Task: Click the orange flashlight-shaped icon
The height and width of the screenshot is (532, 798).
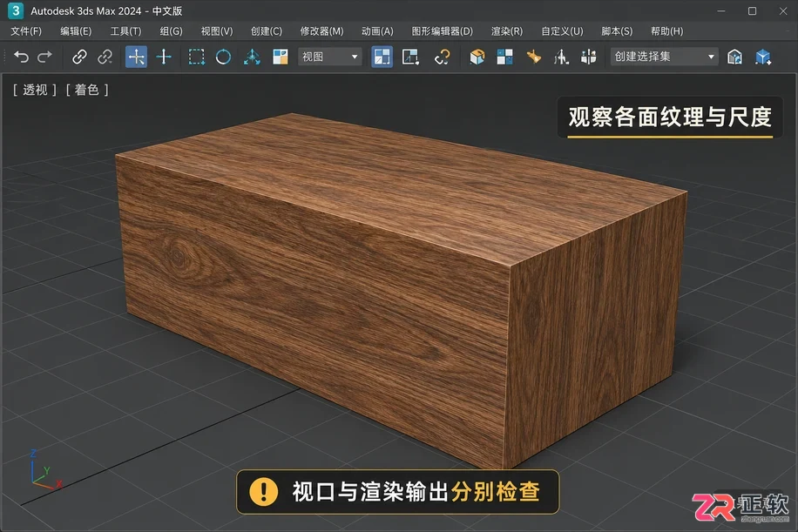Action: 533,57
